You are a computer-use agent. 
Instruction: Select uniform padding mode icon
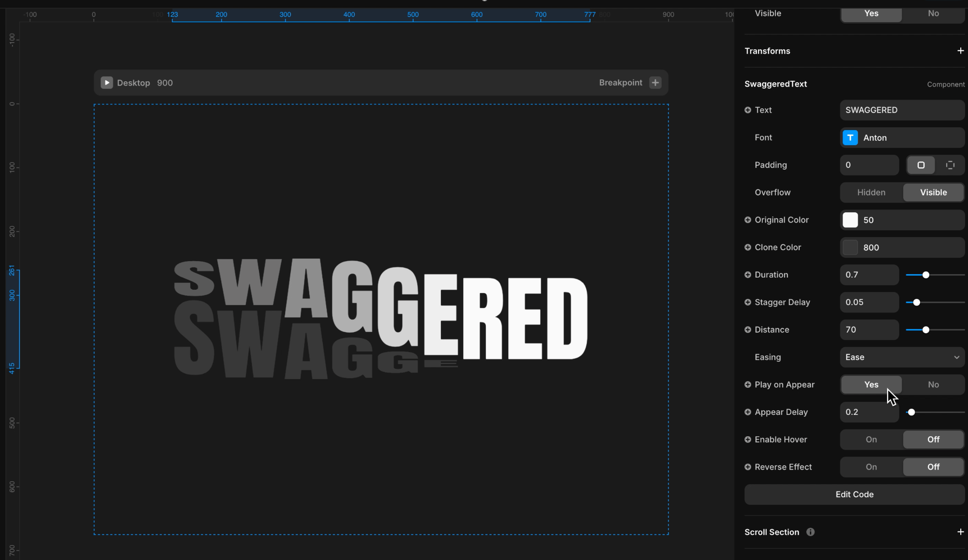coord(921,165)
